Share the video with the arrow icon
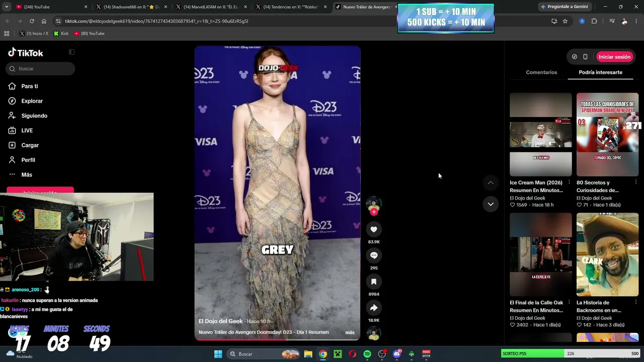This screenshot has height=362, width=644. 374,308
